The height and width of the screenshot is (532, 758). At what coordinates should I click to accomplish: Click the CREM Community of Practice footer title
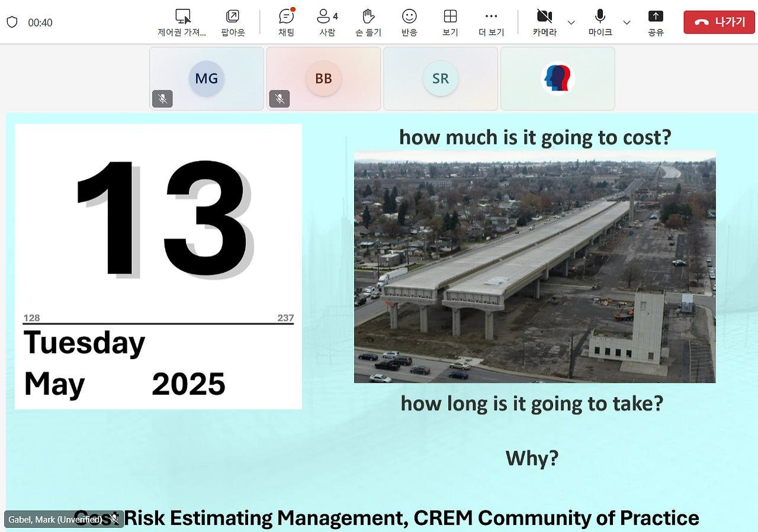pyautogui.click(x=387, y=518)
